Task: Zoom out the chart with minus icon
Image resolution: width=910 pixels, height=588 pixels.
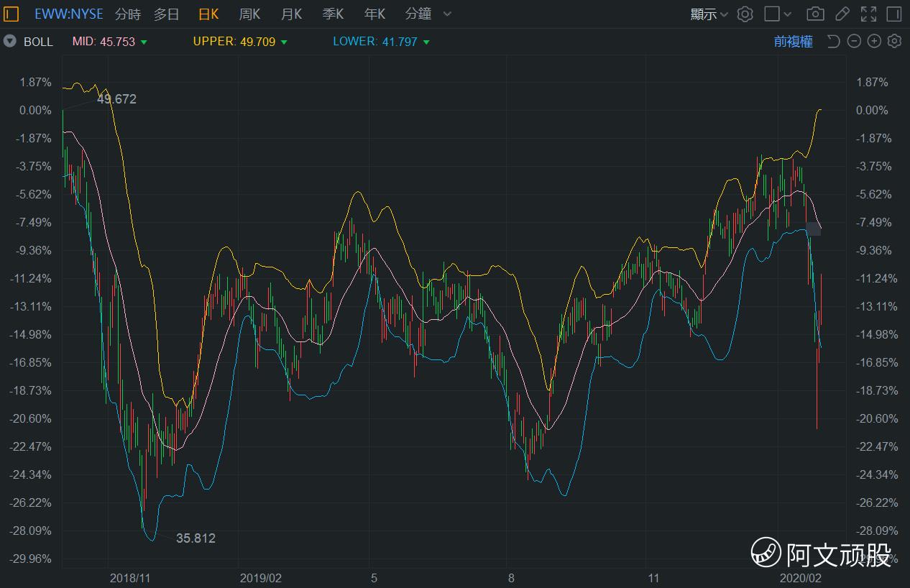Action: pyautogui.click(x=854, y=41)
